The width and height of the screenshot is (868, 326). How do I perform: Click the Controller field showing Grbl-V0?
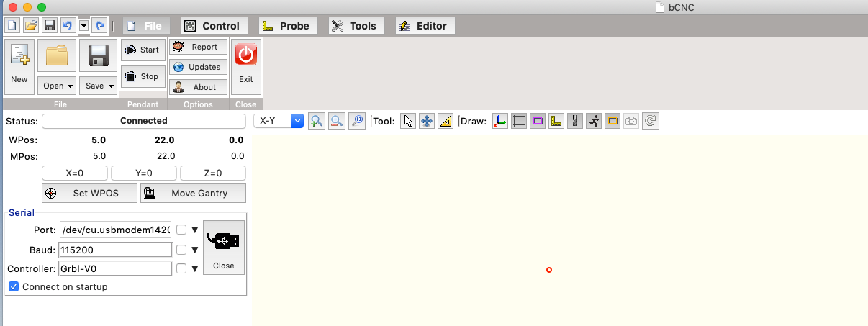tap(115, 268)
